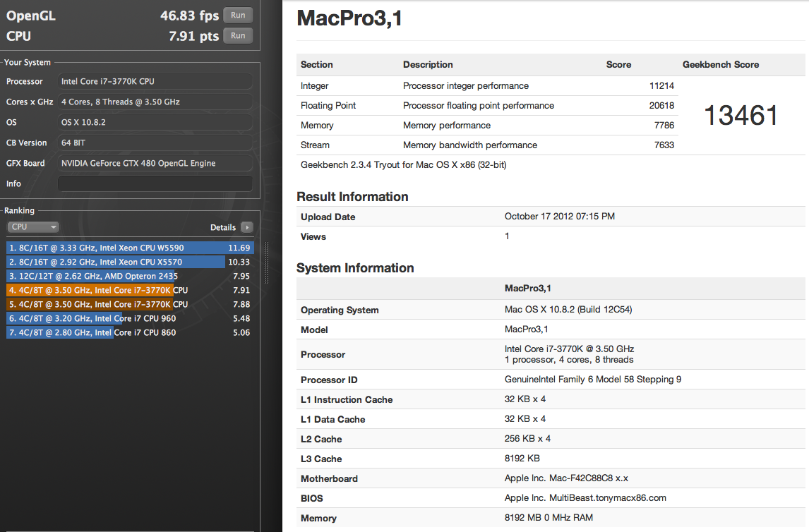Click the Processor ID GenuineIntel value

point(593,380)
